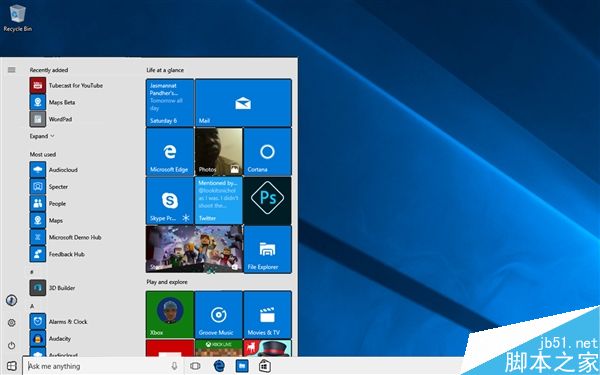
Task: Open the Store tile showing Minecraft characters
Action: pyautogui.click(x=194, y=249)
